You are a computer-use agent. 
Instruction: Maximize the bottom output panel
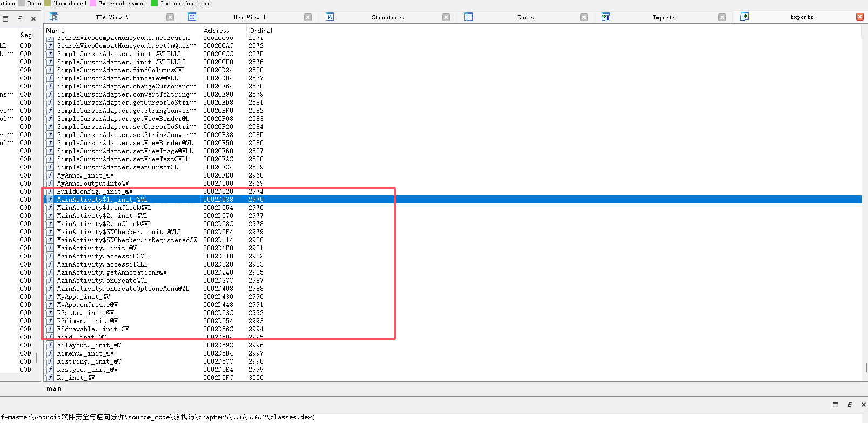pos(836,405)
